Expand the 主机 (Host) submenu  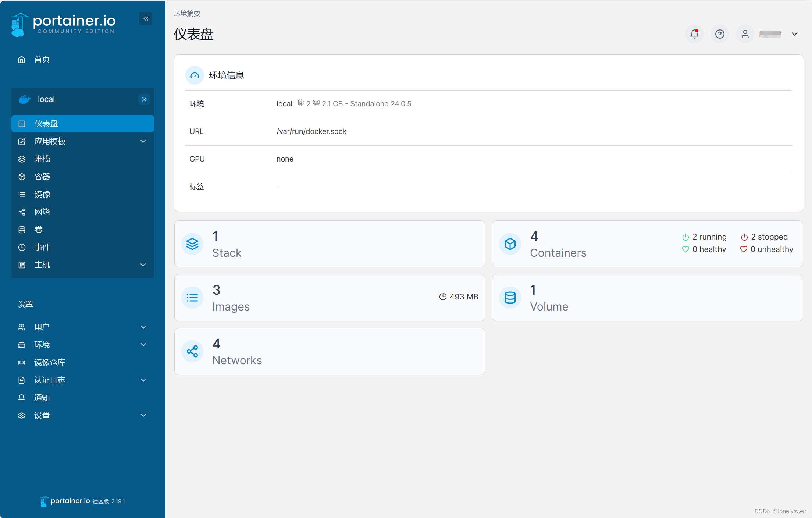coord(143,265)
